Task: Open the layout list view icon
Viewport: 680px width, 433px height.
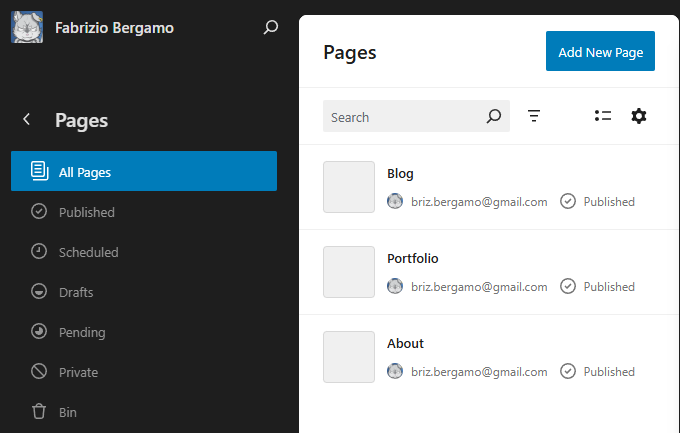Action: tap(603, 116)
